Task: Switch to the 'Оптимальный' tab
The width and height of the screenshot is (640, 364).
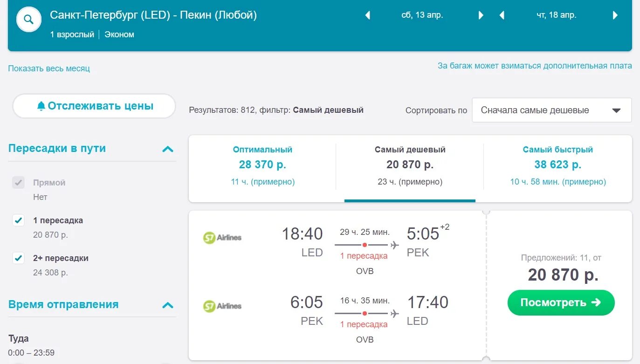Action: click(x=262, y=165)
